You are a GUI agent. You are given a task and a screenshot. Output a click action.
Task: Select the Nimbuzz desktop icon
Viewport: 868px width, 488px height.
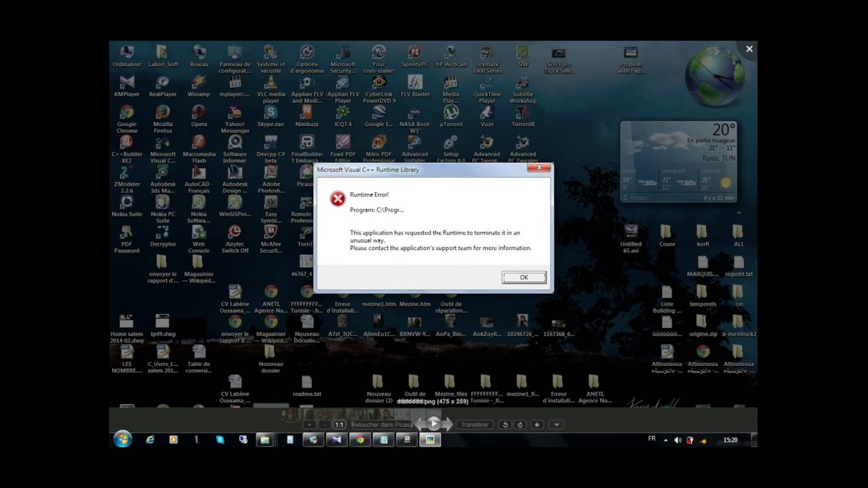coord(307,117)
